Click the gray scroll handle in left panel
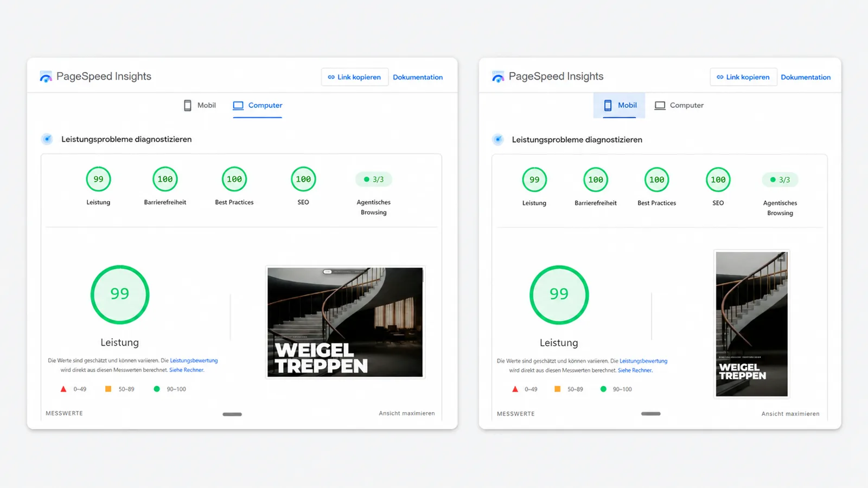Image resolution: width=868 pixels, height=488 pixels. click(x=232, y=414)
